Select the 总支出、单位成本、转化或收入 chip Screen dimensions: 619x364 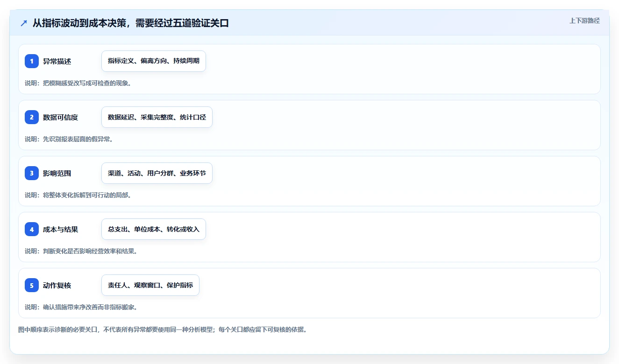[x=154, y=229]
